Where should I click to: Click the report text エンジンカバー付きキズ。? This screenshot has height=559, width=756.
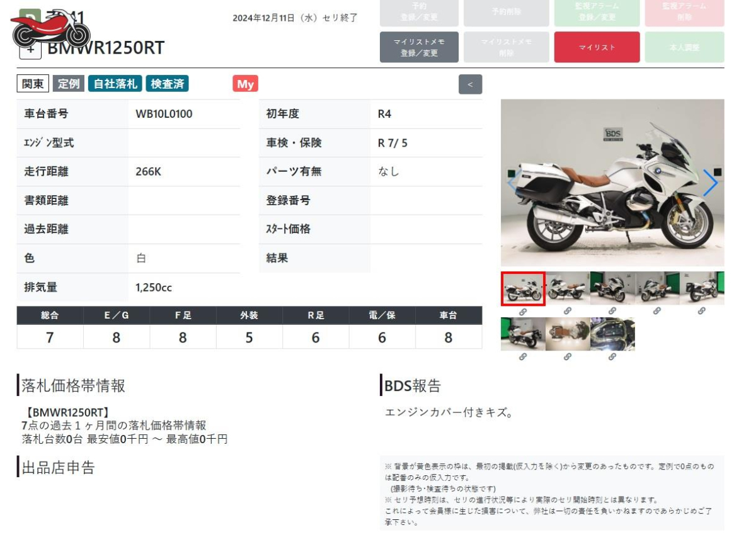click(449, 413)
